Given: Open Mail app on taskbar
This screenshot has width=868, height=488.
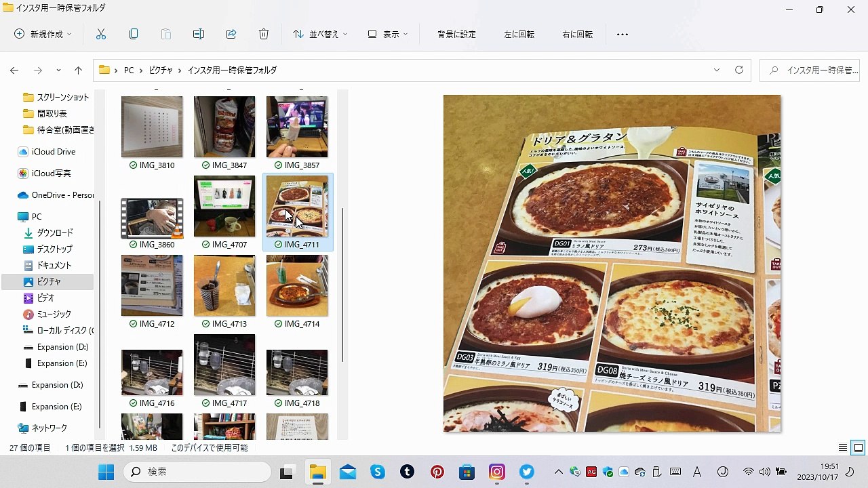Looking at the screenshot, I should [348, 472].
